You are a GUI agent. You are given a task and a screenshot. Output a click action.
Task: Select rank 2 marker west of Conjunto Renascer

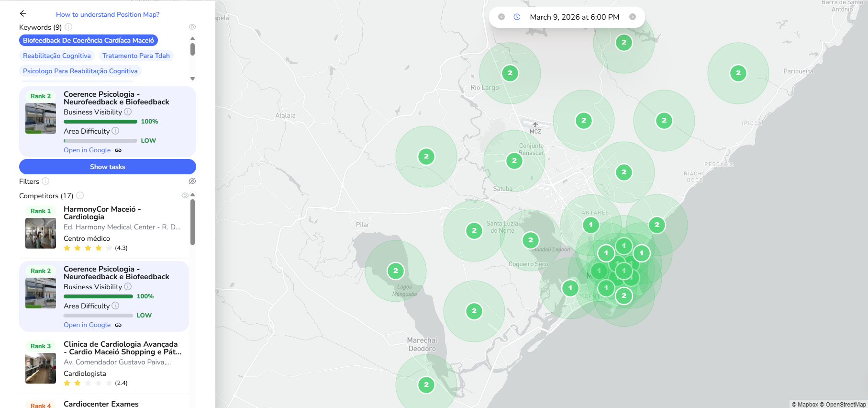(426, 157)
